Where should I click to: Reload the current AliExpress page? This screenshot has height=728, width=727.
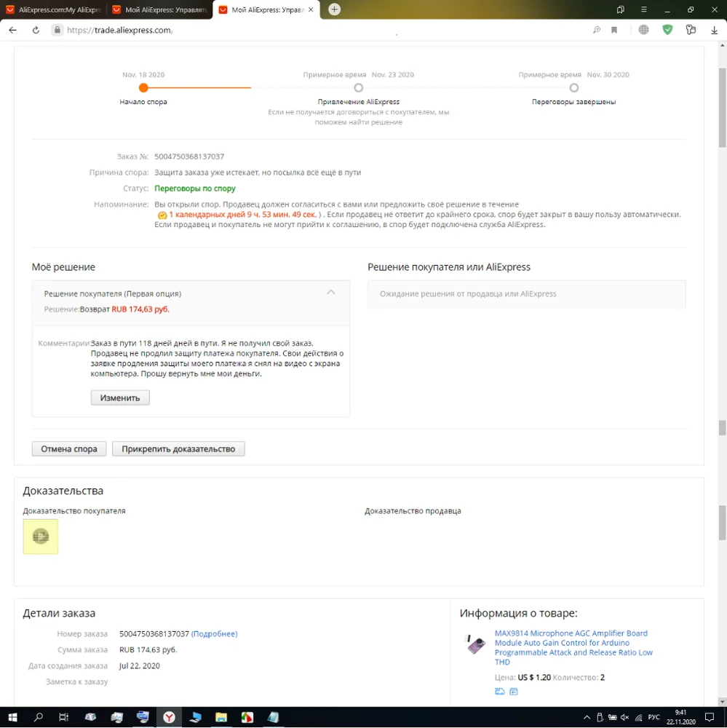36,30
